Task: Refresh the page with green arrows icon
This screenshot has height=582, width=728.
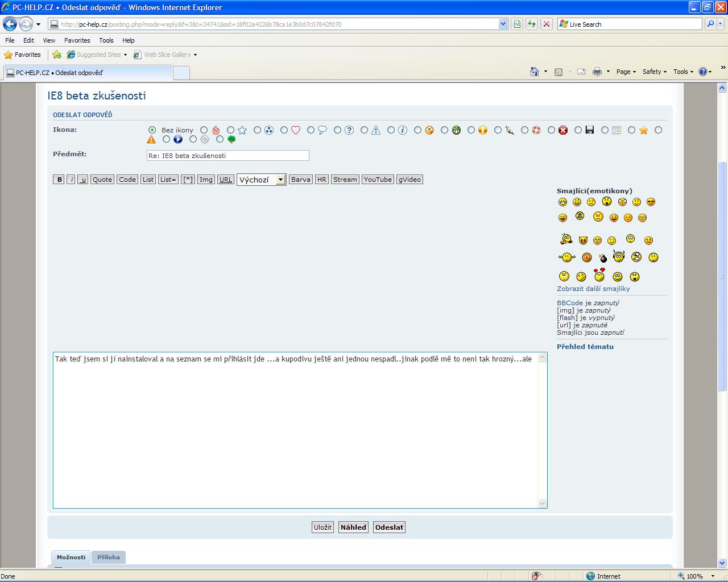Action: point(532,24)
